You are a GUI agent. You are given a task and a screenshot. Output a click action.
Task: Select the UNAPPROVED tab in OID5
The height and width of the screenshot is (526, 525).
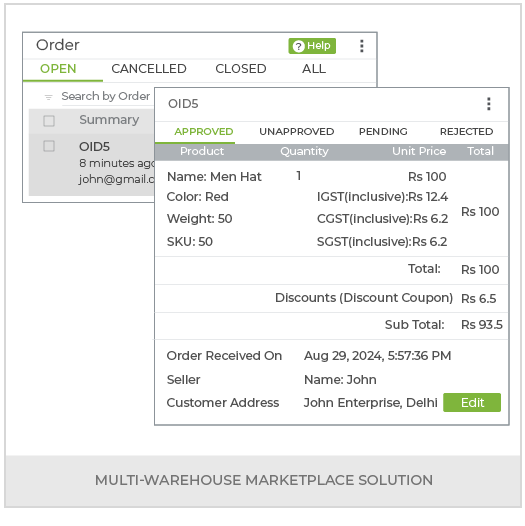pos(296,132)
